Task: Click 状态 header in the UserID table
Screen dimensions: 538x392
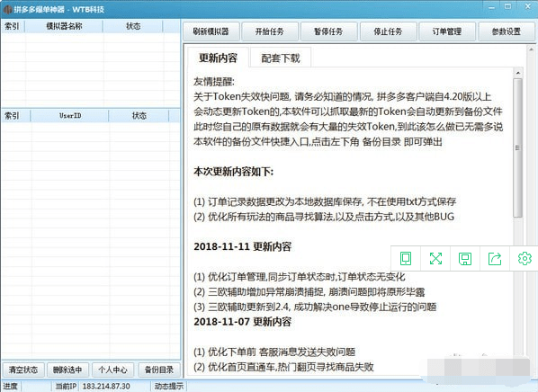Action: point(139,116)
